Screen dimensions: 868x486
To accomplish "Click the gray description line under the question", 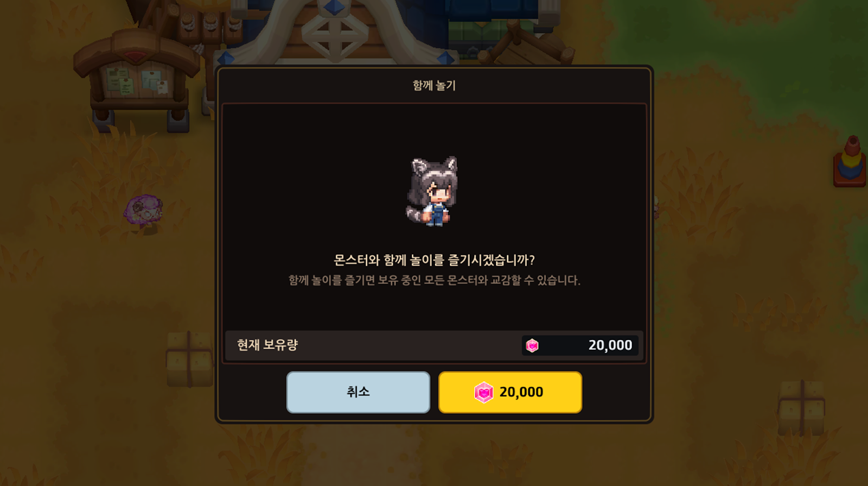I will [x=434, y=280].
